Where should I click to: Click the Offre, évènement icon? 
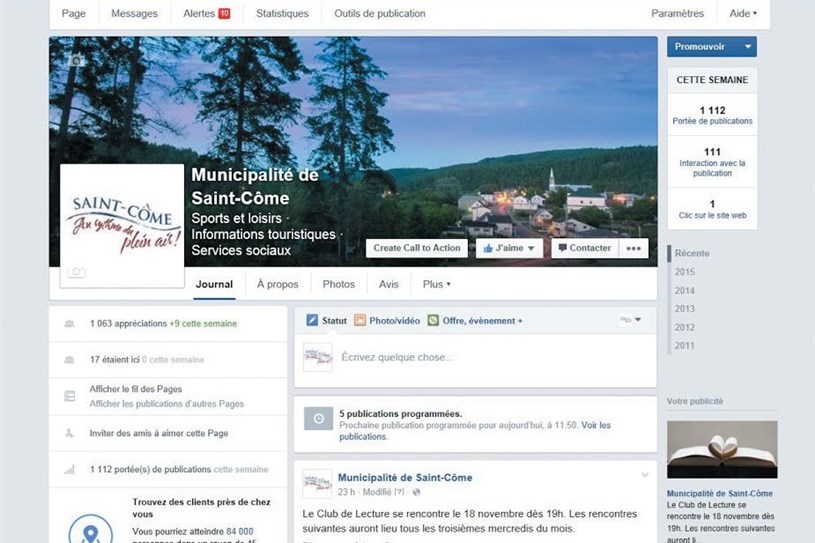pyautogui.click(x=433, y=320)
